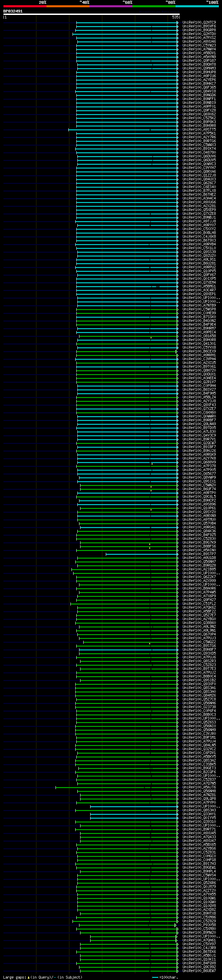Screen dimensions: 222x980
Task: Click UniRef100_Q4V3C9 label
Action: pos(199,435)
